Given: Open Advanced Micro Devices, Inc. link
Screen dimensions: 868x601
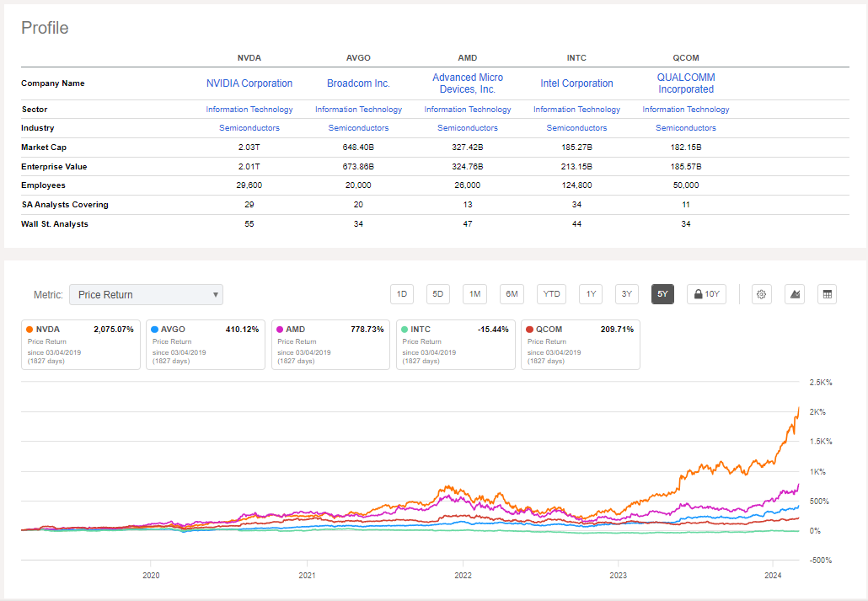Looking at the screenshot, I should pyautogui.click(x=467, y=83).
